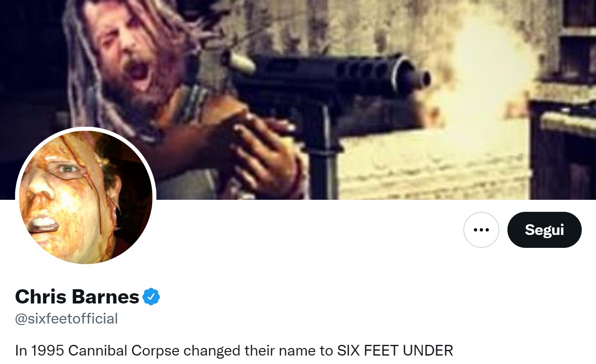
Task: Click the @sixfeetofficial handle
Action: coord(66,319)
